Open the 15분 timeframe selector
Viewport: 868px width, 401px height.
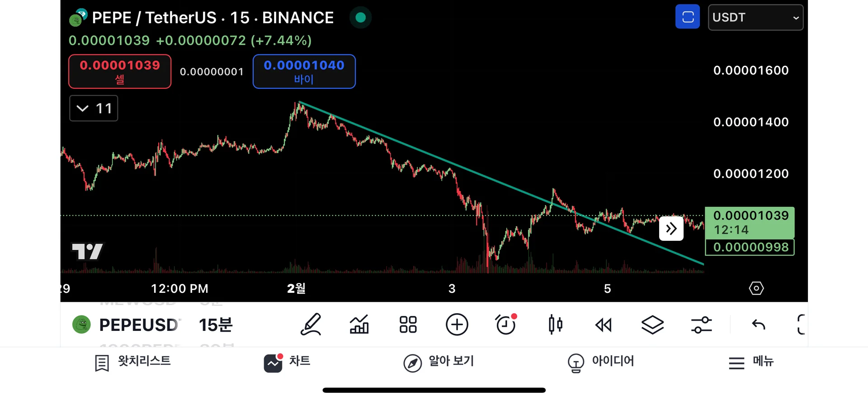tap(216, 325)
